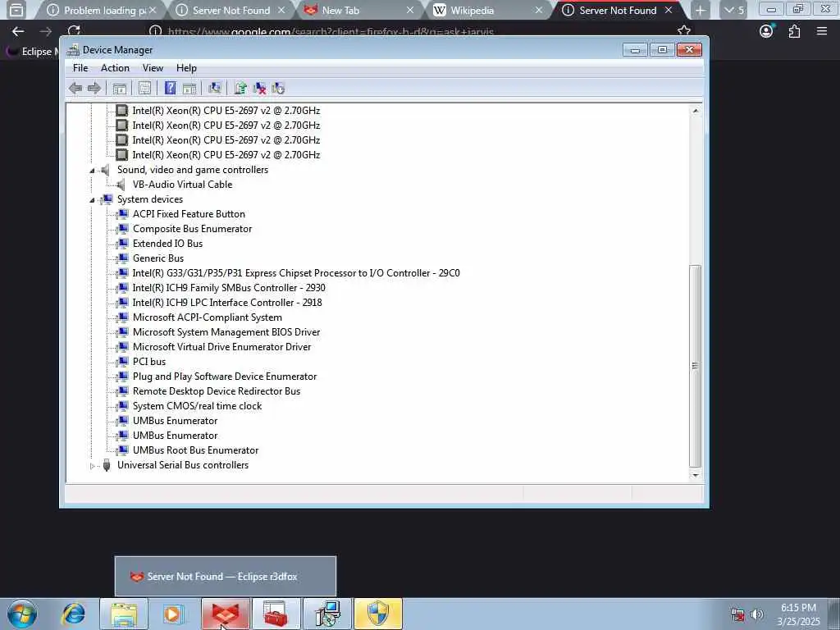840x630 pixels.
Task: Toggle Show/Hide Console Tree toolbar icon
Action: tap(120, 89)
